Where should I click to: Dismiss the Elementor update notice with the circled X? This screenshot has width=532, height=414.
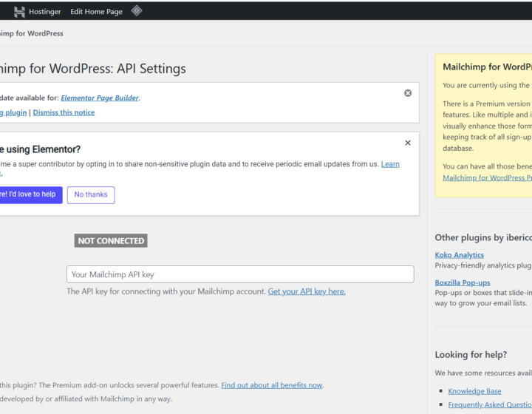(408, 93)
